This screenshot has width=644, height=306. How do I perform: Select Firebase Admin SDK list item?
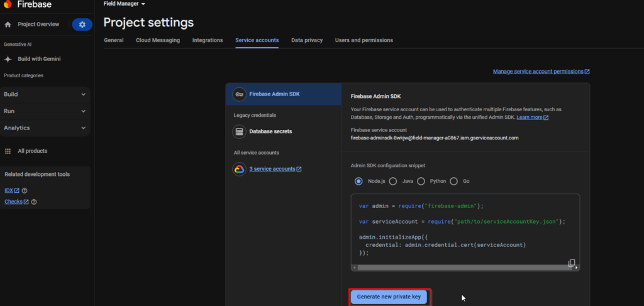click(284, 94)
